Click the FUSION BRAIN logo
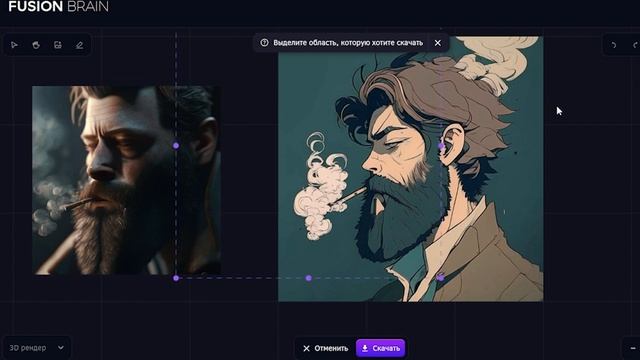640x360 pixels. coord(59,6)
